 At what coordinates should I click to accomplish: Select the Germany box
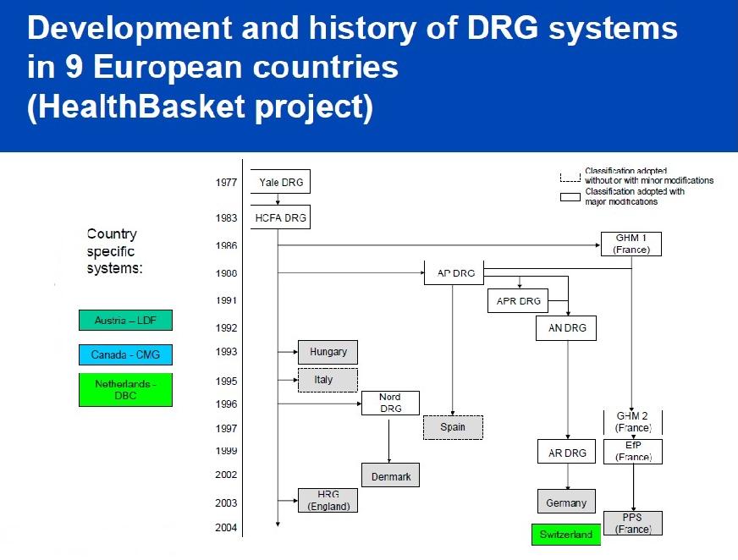566,501
